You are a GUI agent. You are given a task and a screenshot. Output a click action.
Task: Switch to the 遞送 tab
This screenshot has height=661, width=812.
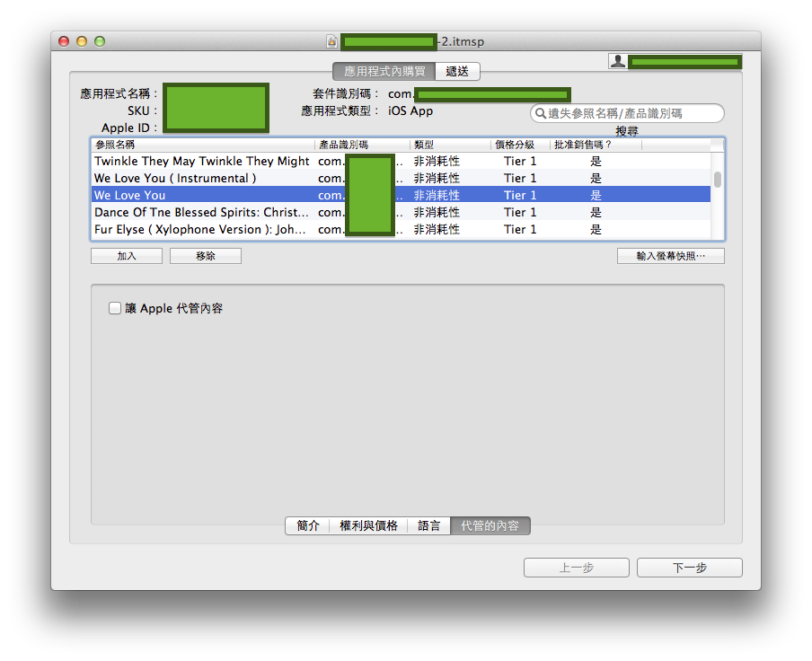pos(458,72)
